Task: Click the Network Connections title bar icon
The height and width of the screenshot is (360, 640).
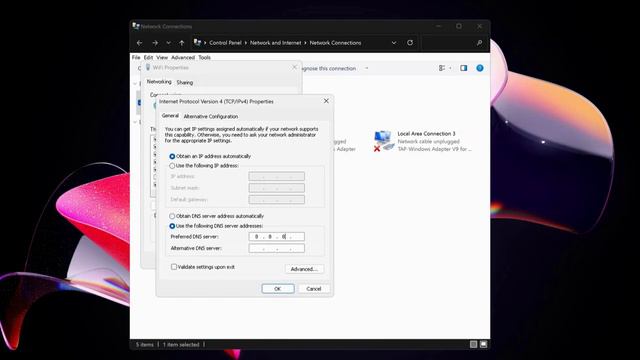Action: [136, 26]
